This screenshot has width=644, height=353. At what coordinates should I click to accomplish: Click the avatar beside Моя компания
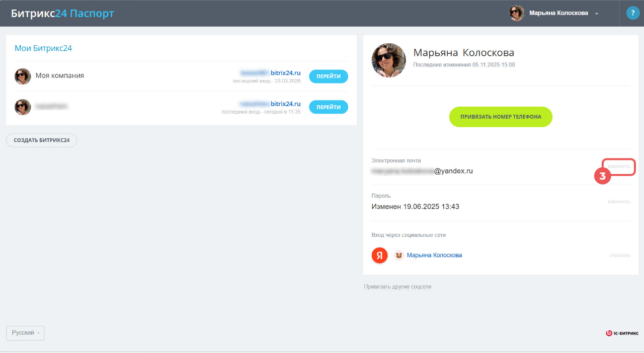pyautogui.click(x=23, y=76)
